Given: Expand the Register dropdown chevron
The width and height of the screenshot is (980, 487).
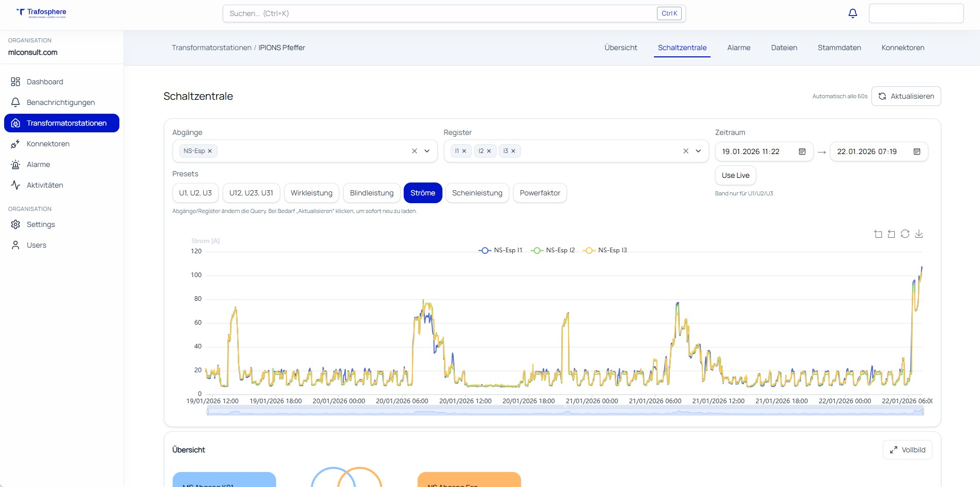Looking at the screenshot, I should 698,151.
